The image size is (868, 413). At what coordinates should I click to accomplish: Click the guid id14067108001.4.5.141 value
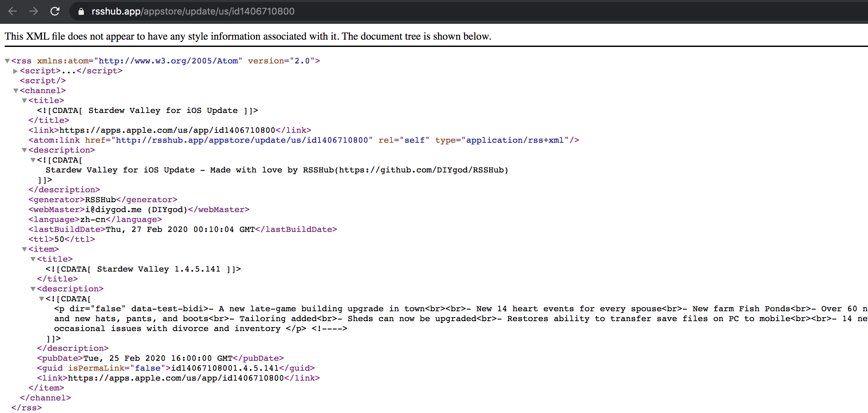coord(225,368)
